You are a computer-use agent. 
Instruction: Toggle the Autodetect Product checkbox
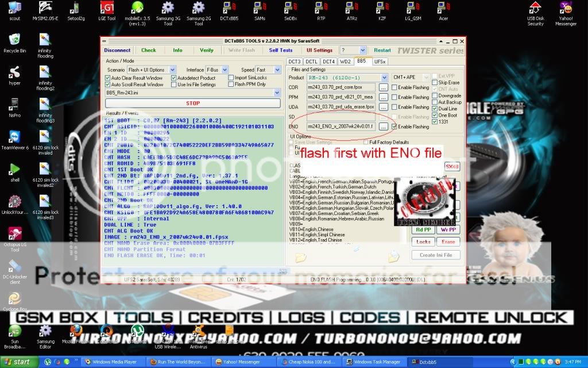coord(174,78)
